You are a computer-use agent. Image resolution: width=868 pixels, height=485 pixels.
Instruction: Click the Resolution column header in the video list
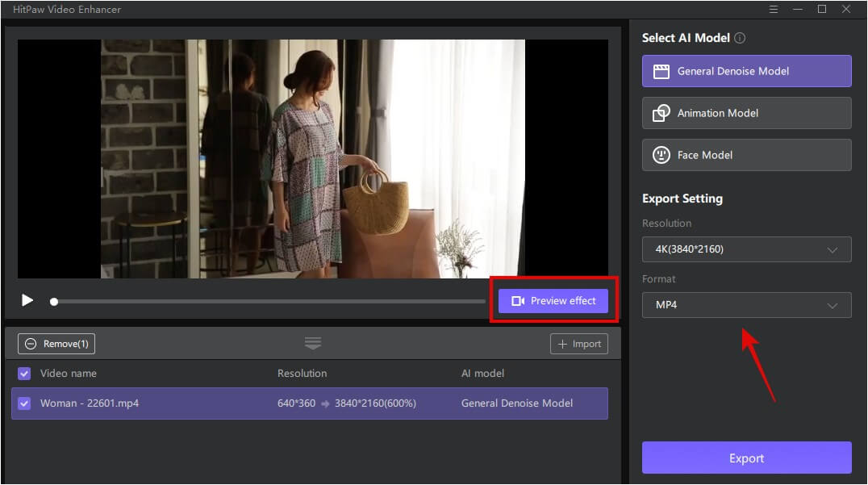coord(303,374)
